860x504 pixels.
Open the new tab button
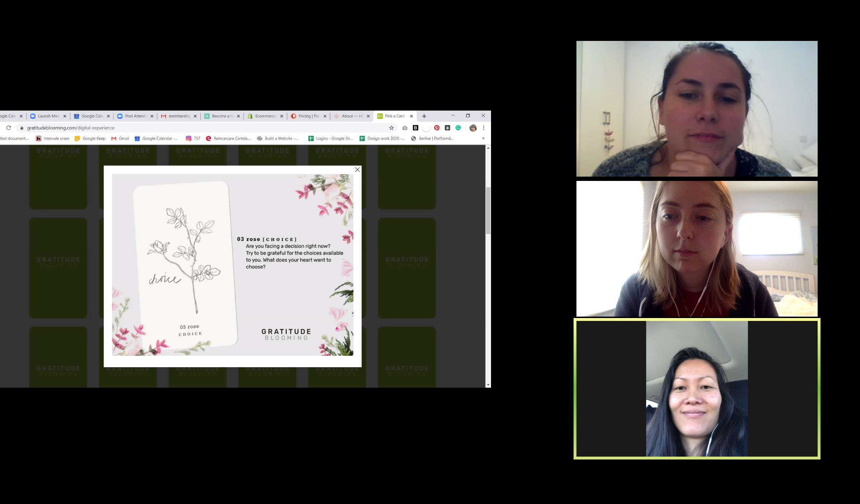424,116
